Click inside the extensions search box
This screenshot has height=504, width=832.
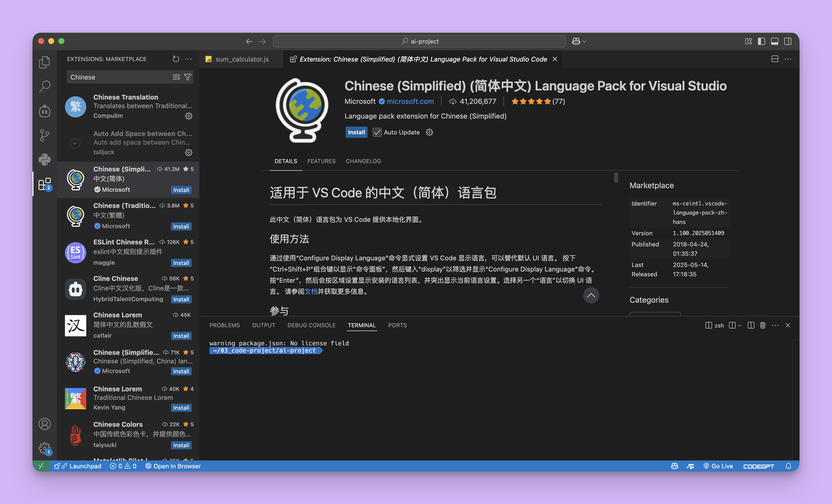point(117,77)
